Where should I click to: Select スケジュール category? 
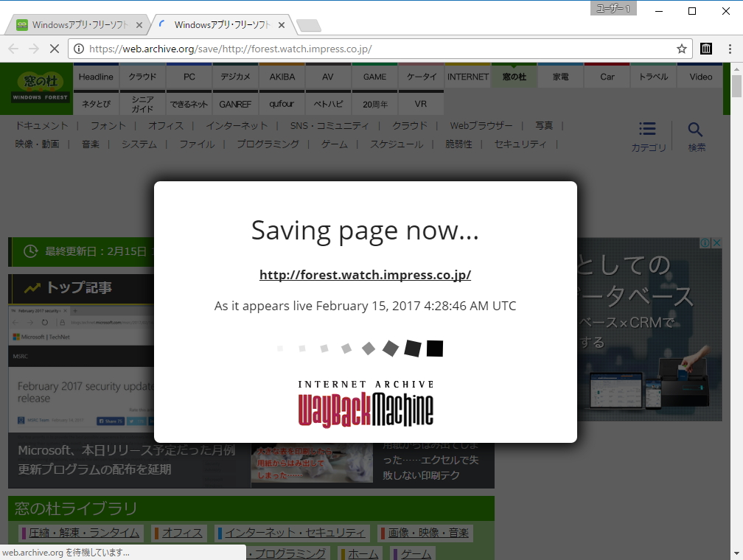(397, 144)
